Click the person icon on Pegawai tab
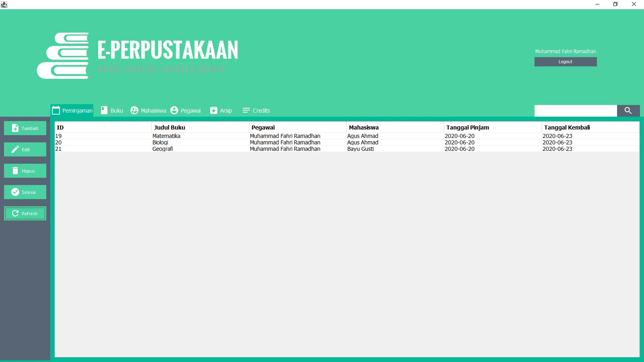 (174, 110)
